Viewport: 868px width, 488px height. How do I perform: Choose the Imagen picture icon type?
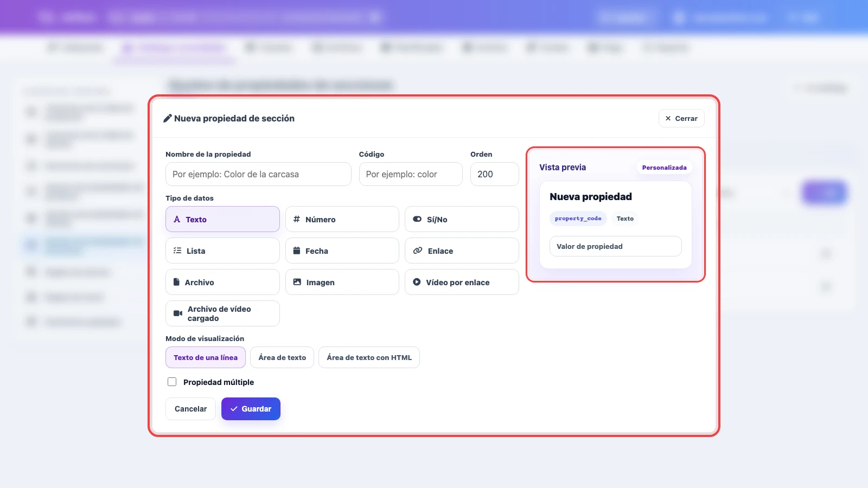(x=297, y=282)
